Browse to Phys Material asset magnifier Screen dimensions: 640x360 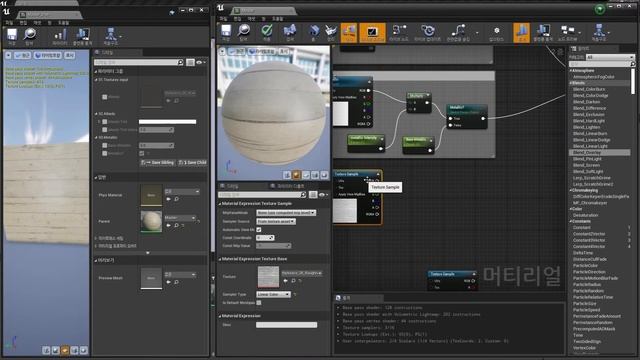[177, 199]
